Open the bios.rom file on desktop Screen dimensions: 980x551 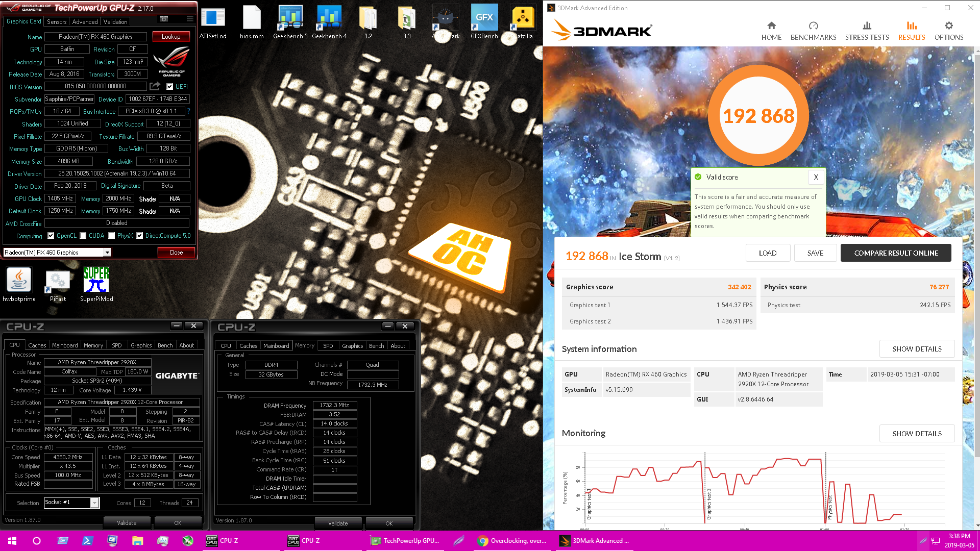(x=252, y=22)
